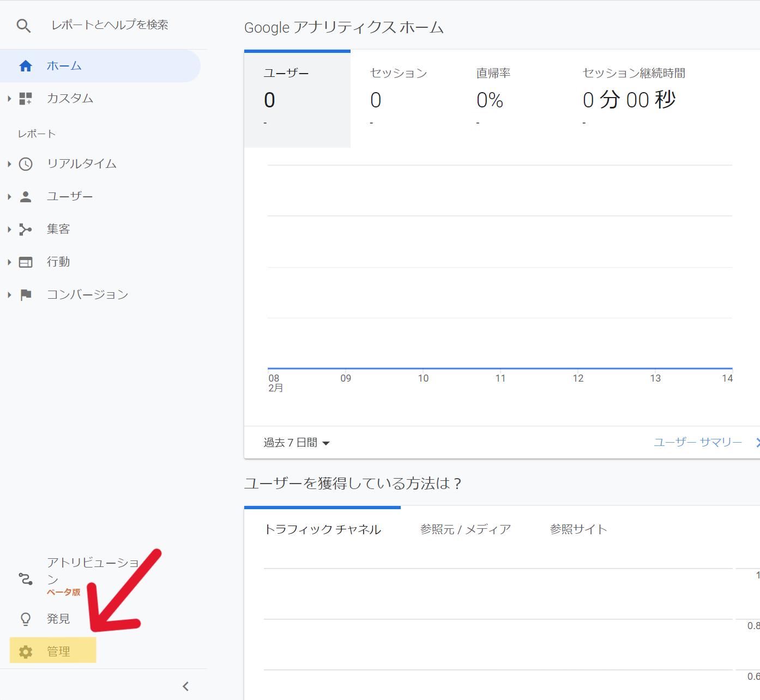This screenshot has width=760, height=700.
Task: Switch to 参照サイト tab
Action: pos(578,529)
